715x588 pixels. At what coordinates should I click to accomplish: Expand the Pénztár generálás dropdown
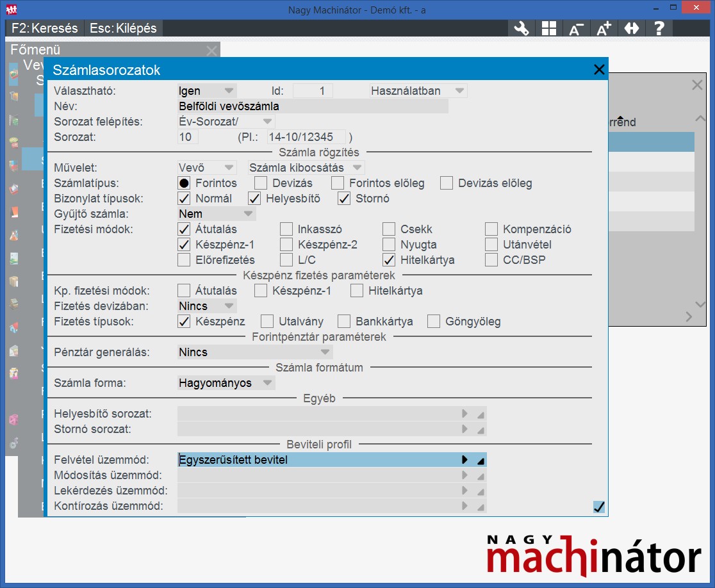pos(255,352)
